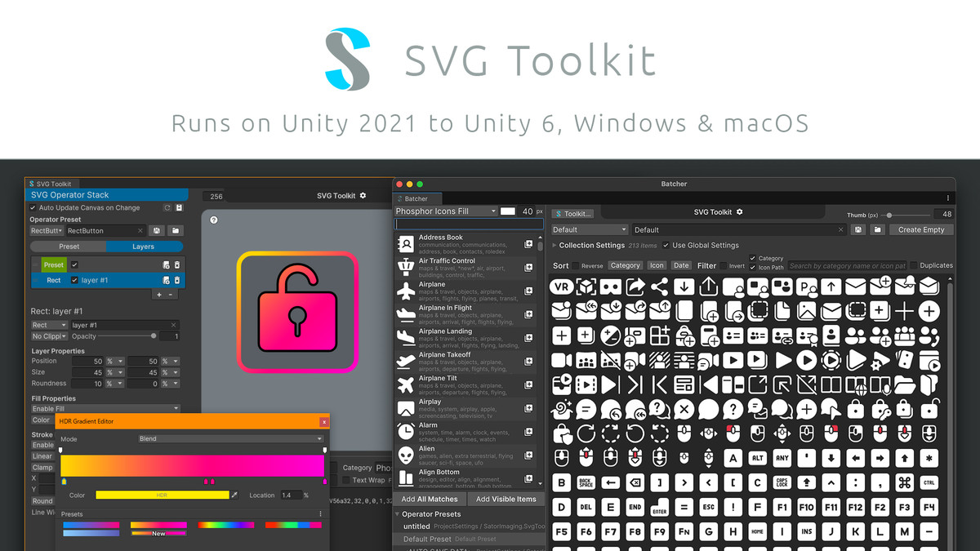
Task: Click the minus button to remove layer
Action: tap(170, 295)
